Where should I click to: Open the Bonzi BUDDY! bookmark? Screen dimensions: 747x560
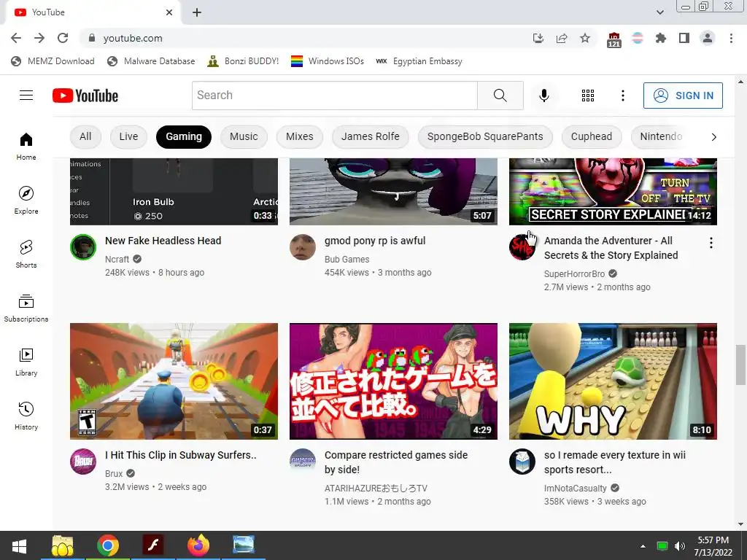pos(243,61)
